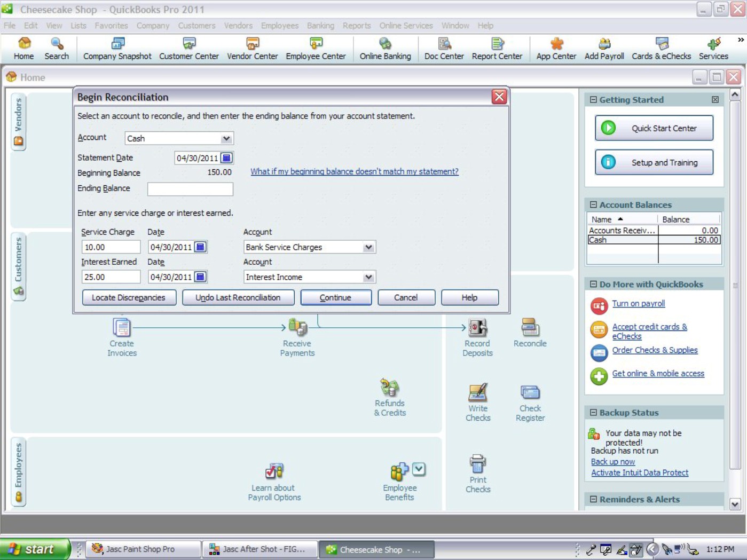Image resolution: width=747 pixels, height=560 pixels.
Task: Click Help in the reconciliation dialog
Action: [x=470, y=297]
